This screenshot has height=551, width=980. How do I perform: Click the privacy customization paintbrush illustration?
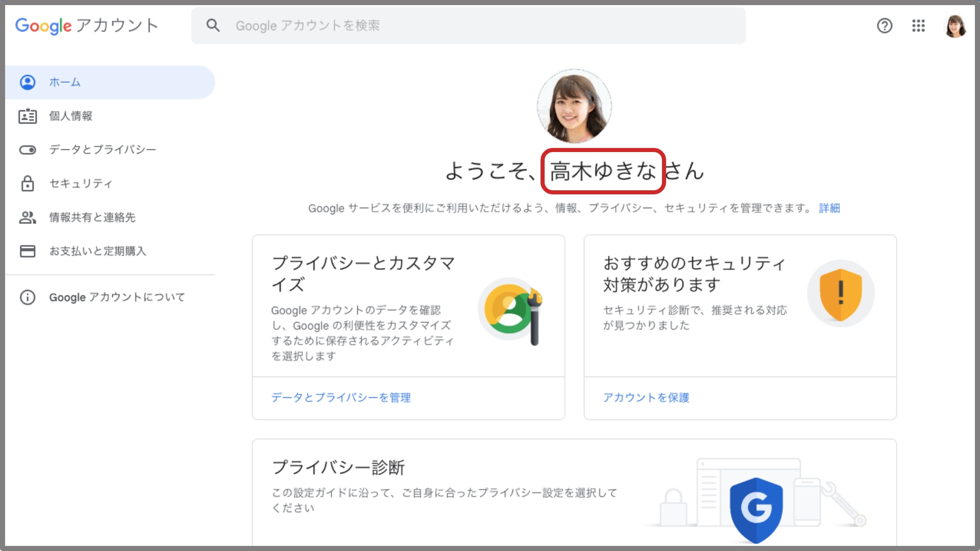click(x=511, y=311)
